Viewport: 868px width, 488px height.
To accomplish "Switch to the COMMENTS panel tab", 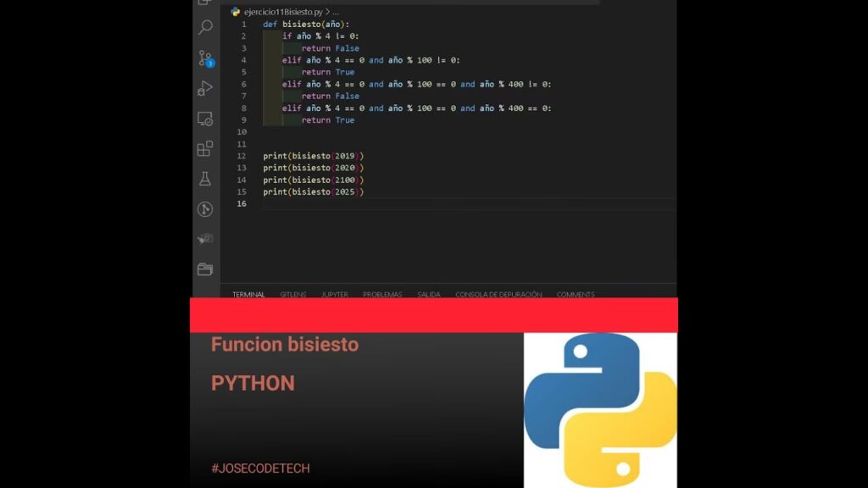I will pyautogui.click(x=576, y=294).
